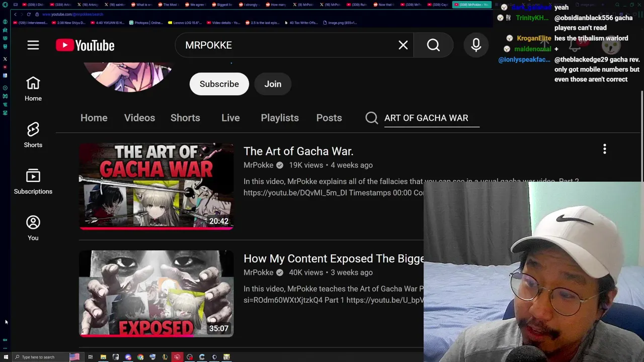Screen dimensions: 644x362
Task: Click the page's vertical scrollbar
Action: 641,136
